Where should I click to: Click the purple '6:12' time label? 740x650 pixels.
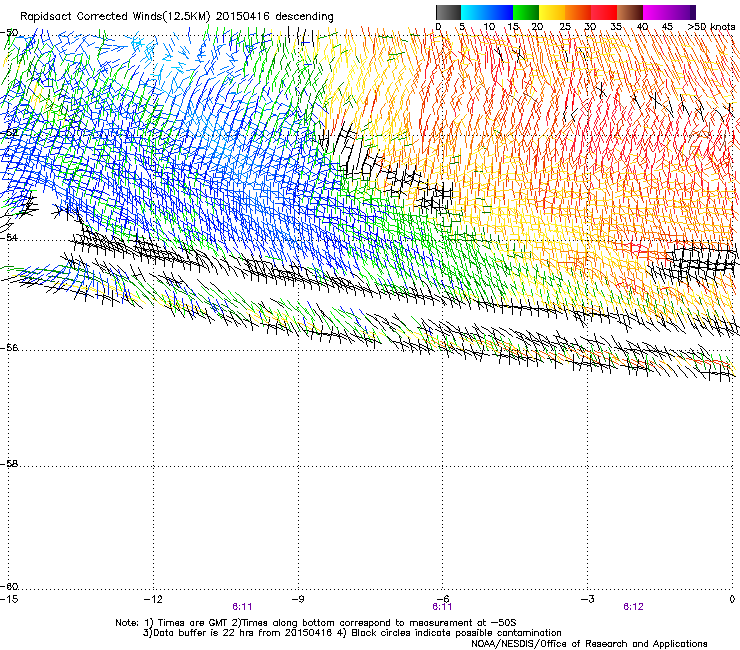[633, 607]
